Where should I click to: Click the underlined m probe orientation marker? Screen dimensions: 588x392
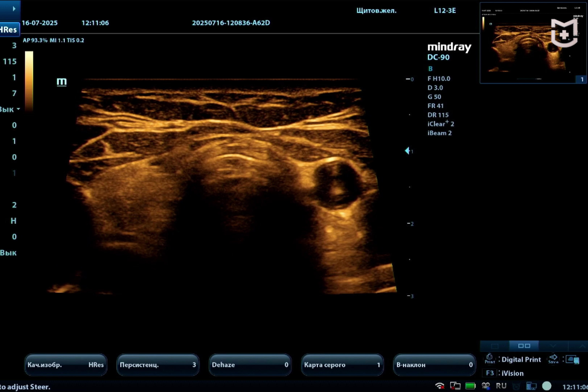[61, 82]
